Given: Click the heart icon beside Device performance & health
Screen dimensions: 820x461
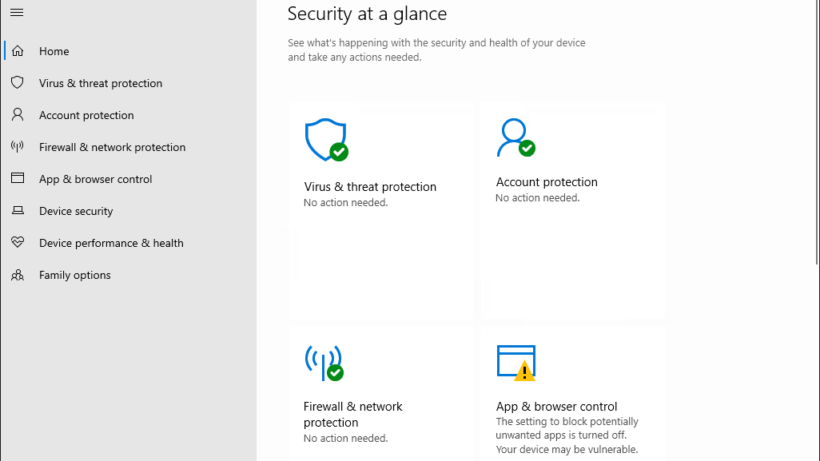Looking at the screenshot, I should (x=17, y=242).
